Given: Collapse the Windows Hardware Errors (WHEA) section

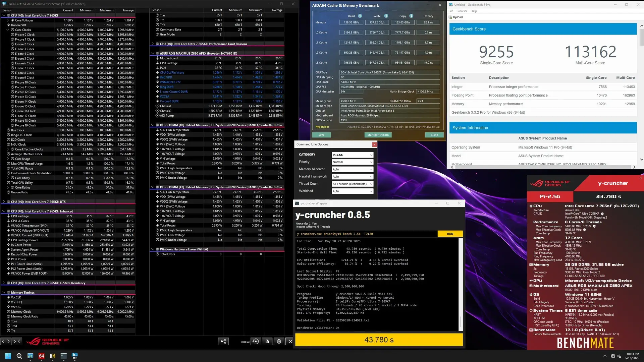Looking at the screenshot, I should click(153, 249).
